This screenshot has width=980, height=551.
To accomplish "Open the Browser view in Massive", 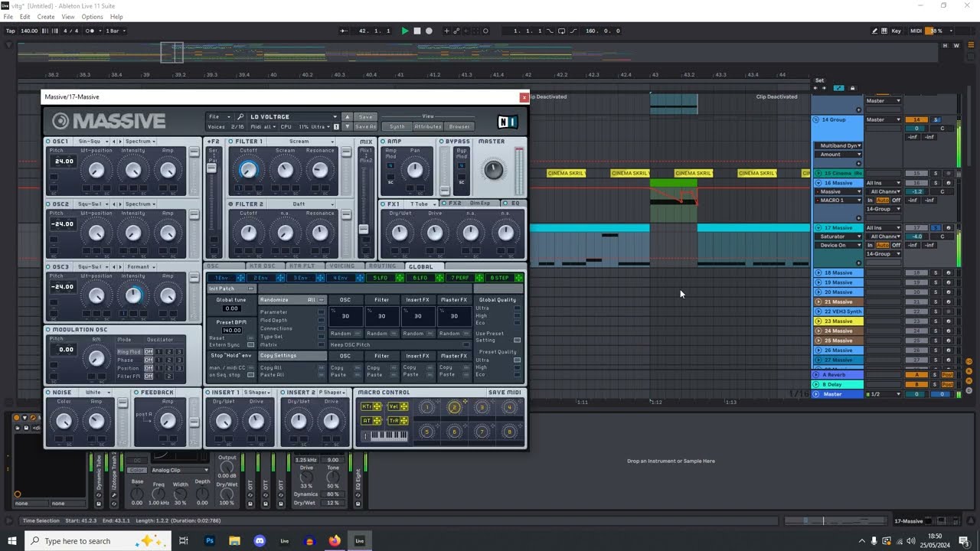I will pyautogui.click(x=459, y=126).
